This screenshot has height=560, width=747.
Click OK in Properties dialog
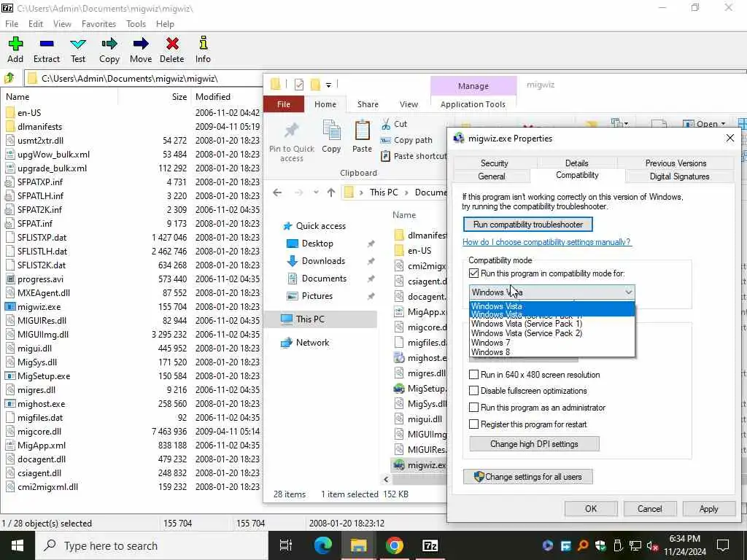[x=591, y=508]
